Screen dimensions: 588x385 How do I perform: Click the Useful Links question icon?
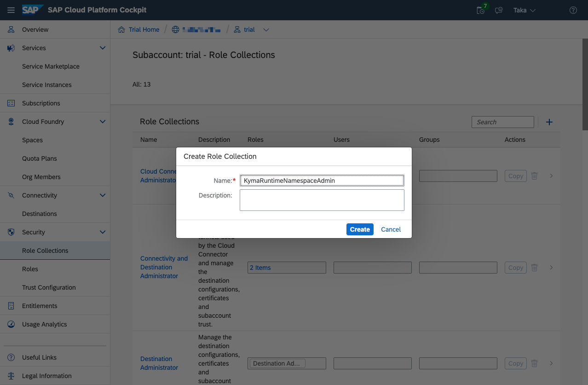pos(12,357)
